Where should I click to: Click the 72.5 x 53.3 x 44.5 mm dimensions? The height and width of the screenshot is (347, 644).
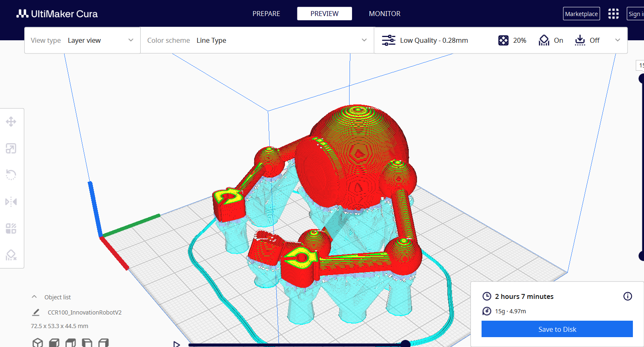[x=60, y=326]
